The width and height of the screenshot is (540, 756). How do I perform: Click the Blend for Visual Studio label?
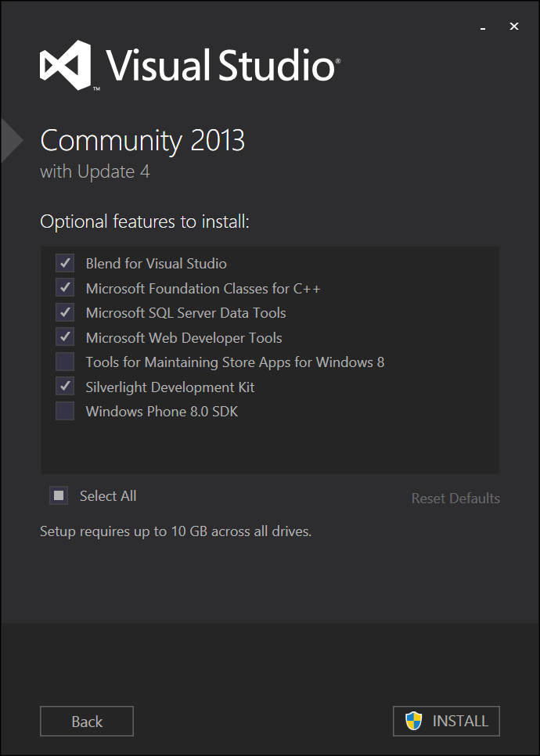pos(156,263)
